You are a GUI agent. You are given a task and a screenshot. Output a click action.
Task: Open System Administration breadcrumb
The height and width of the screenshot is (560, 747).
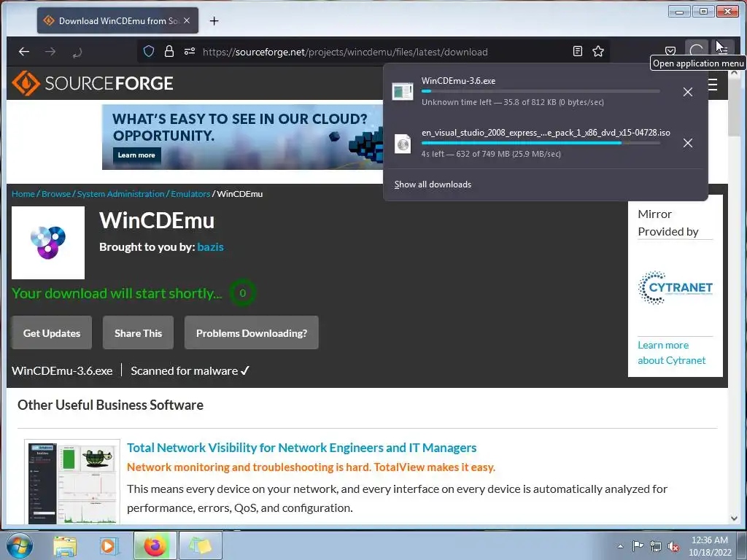[120, 194]
